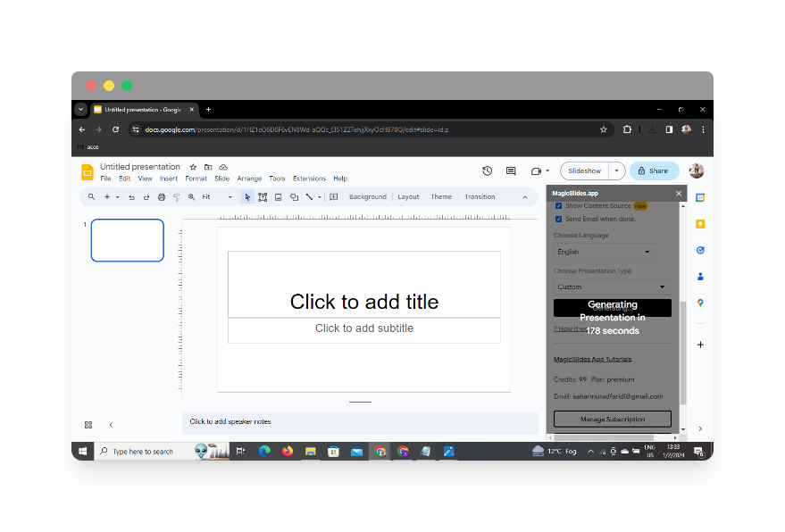Insert an image from toolbar
Screen dimensions: 785x532
point(279,197)
